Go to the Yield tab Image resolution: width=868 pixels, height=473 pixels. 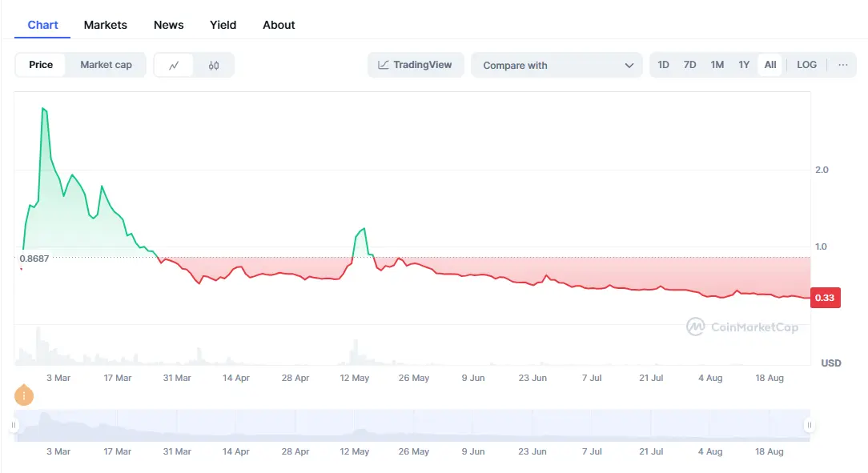click(x=223, y=25)
